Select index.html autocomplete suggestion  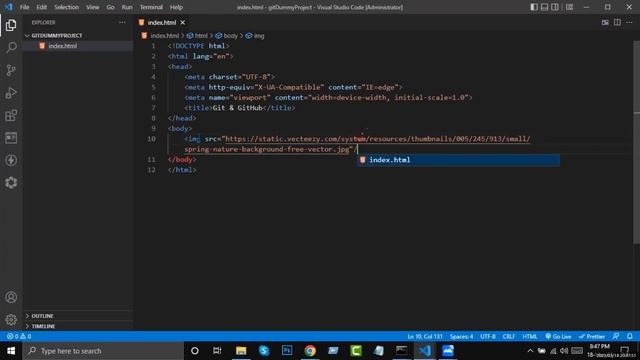coord(458,160)
